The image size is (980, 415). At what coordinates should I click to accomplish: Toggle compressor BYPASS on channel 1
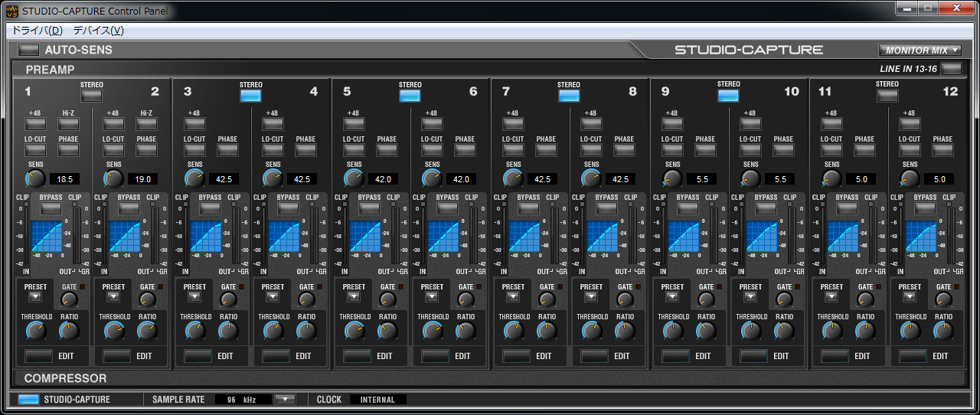51,207
